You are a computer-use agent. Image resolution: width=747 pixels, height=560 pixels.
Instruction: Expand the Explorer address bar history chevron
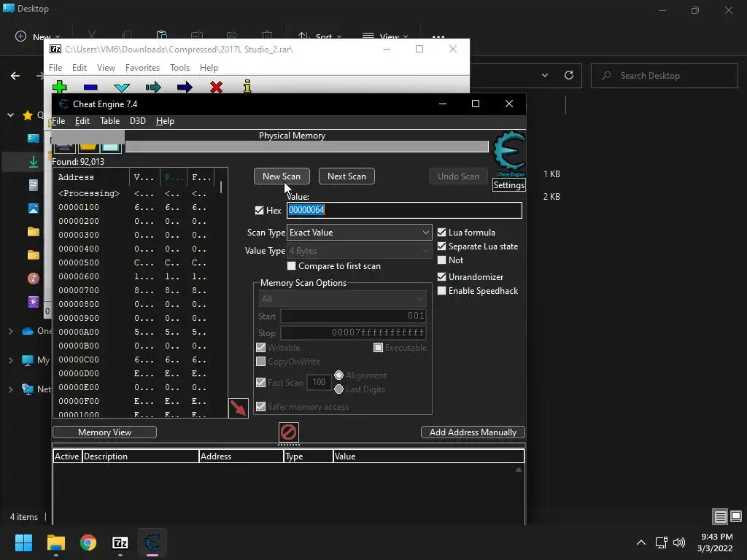pos(544,75)
